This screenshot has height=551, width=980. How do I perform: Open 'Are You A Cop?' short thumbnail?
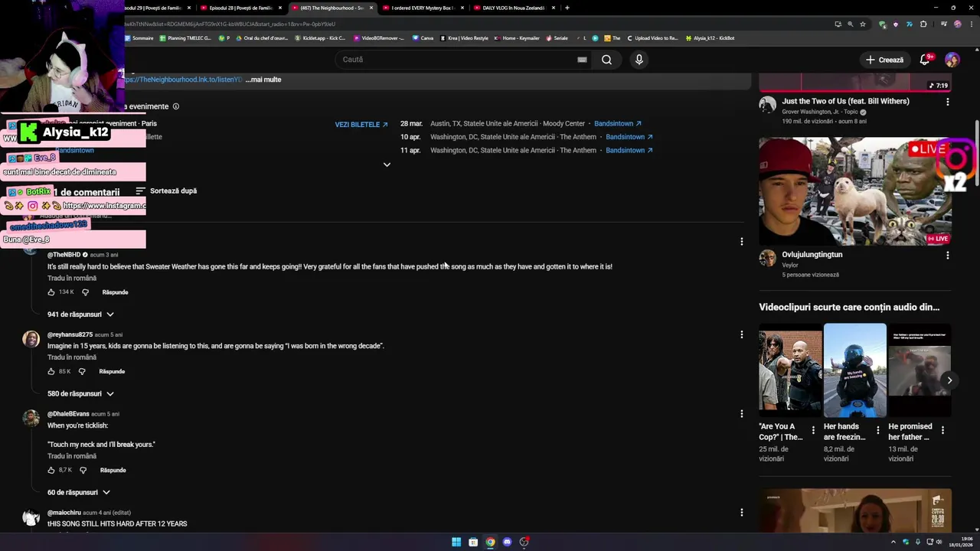[790, 370]
